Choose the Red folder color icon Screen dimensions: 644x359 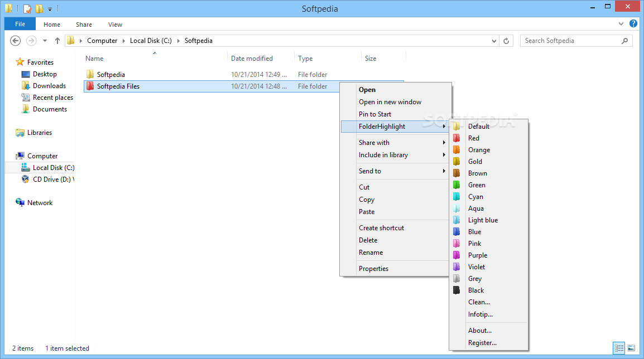pos(456,138)
